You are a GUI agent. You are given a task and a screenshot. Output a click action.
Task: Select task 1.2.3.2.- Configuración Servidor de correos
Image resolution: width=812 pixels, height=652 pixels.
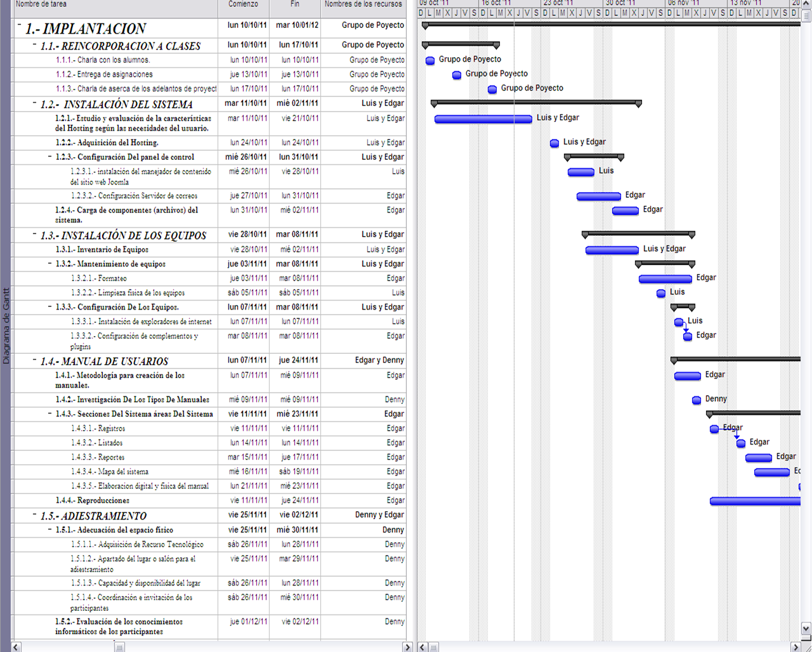point(134,195)
